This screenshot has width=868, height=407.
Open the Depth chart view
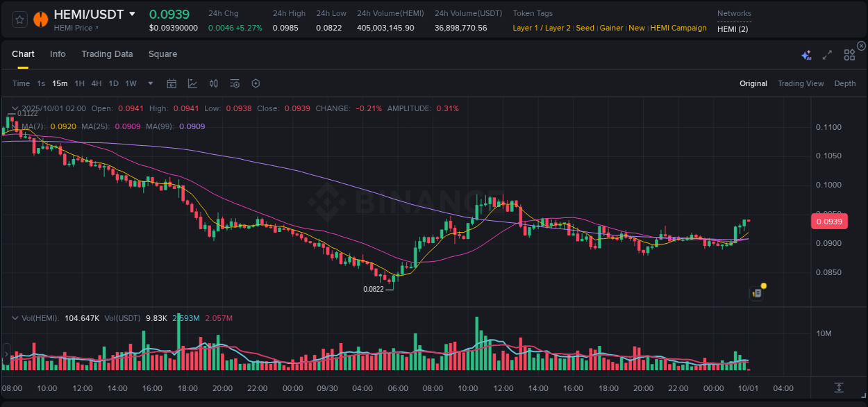[x=845, y=83]
